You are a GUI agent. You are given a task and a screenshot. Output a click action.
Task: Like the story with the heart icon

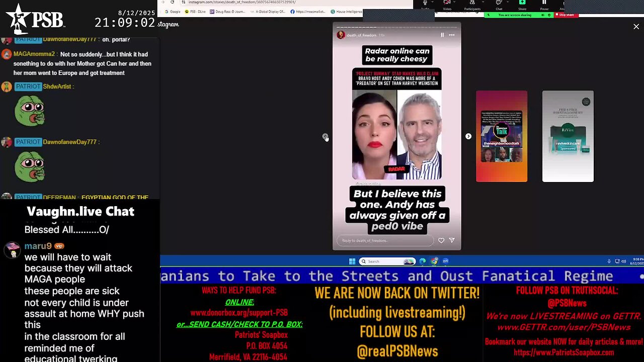(x=441, y=240)
